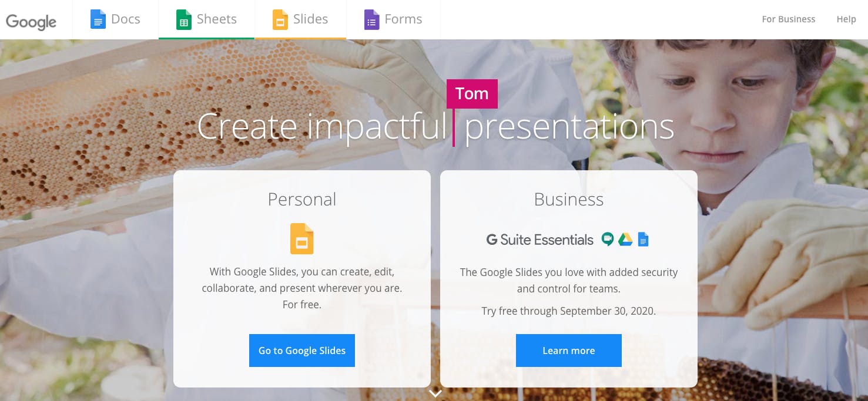868x401 pixels.
Task: Click the green Hangouts Meet icon
Action: click(608, 239)
